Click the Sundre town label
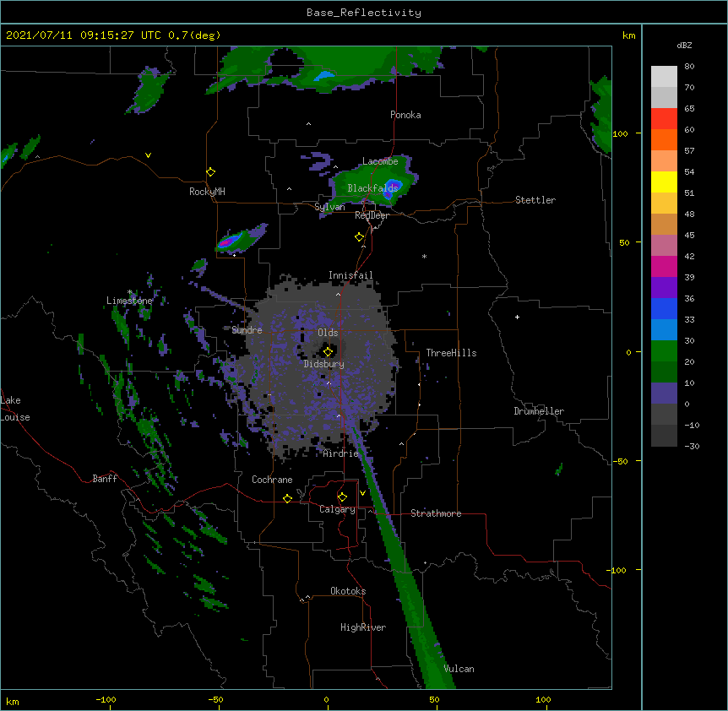This screenshot has height=711, width=728. pyautogui.click(x=247, y=330)
